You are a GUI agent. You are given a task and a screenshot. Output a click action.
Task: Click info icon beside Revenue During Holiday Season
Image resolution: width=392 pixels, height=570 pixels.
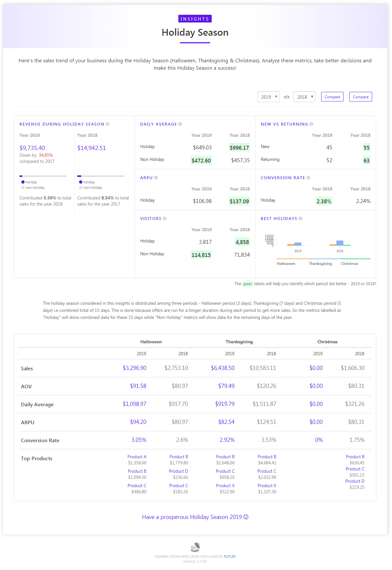[107, 124]
